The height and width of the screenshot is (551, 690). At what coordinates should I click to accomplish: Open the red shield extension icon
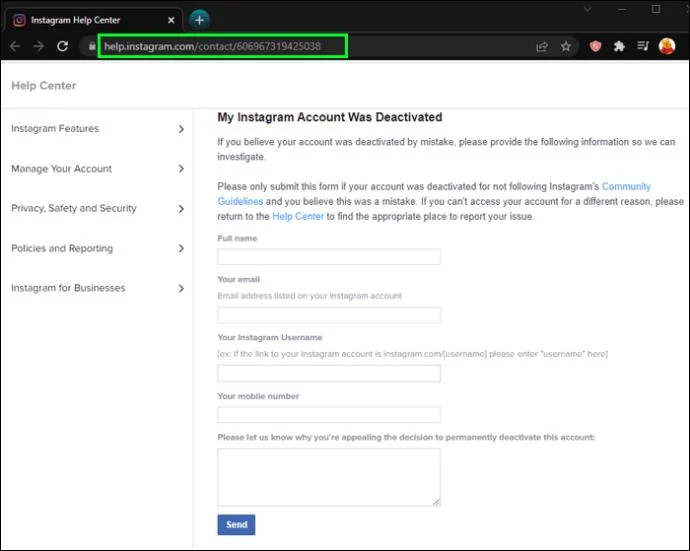pyautogui.click(x=595, y=46)
